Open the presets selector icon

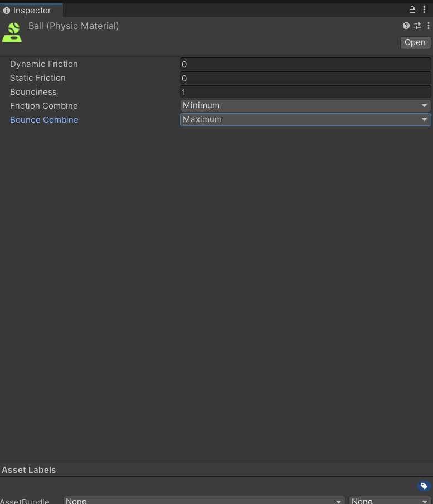[417, 26]
